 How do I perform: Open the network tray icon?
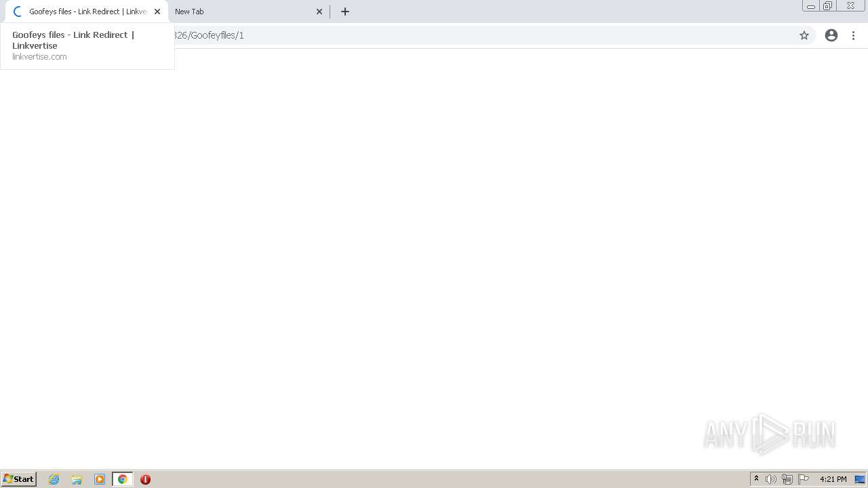(787, 479)
